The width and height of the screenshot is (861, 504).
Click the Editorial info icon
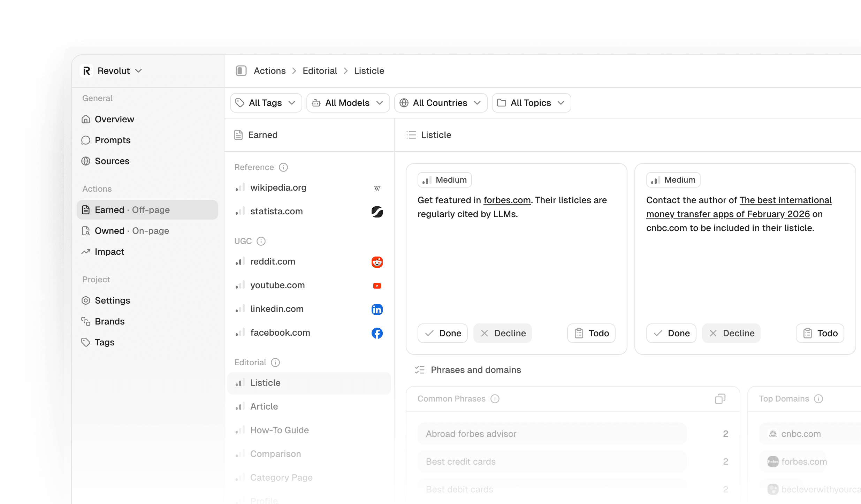tap(275, 362)
